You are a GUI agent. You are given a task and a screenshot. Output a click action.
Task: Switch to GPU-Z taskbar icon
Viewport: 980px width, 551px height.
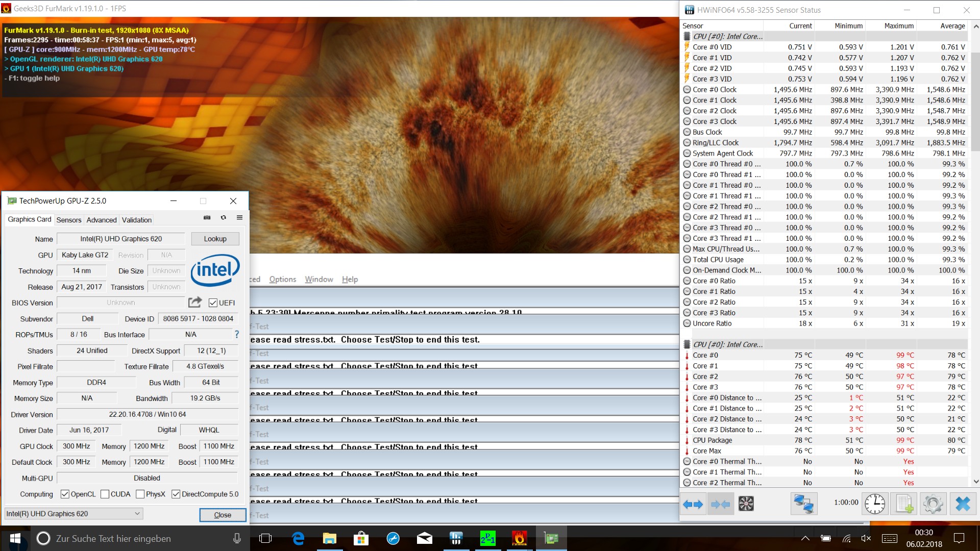(x=551, y=538)
